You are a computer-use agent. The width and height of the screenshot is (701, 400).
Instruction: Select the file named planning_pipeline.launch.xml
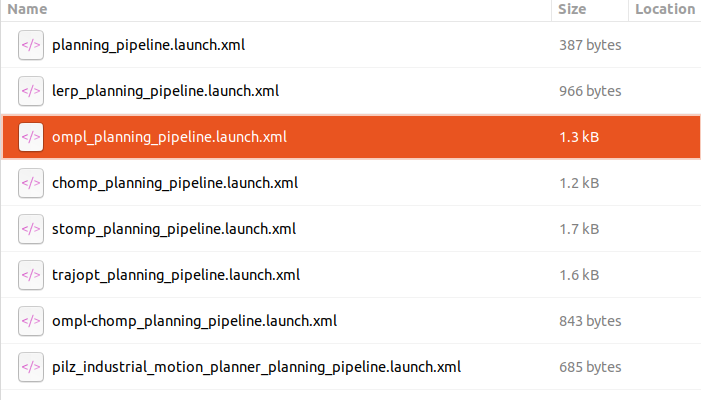click(148, 45)
